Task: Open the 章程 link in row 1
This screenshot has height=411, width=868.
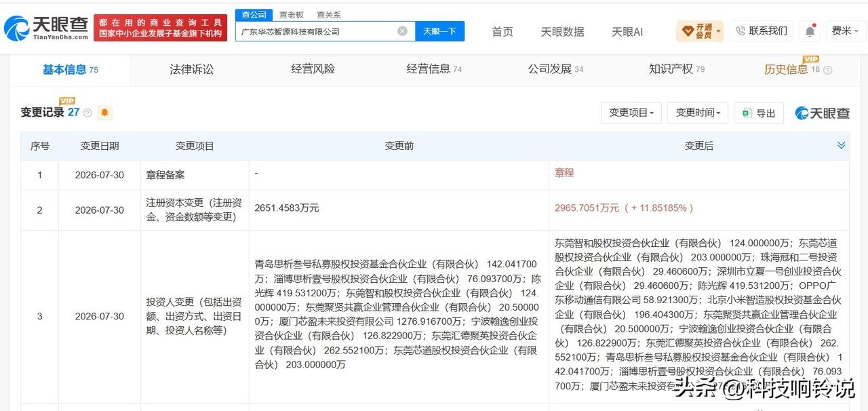Action: coord(564,173)
